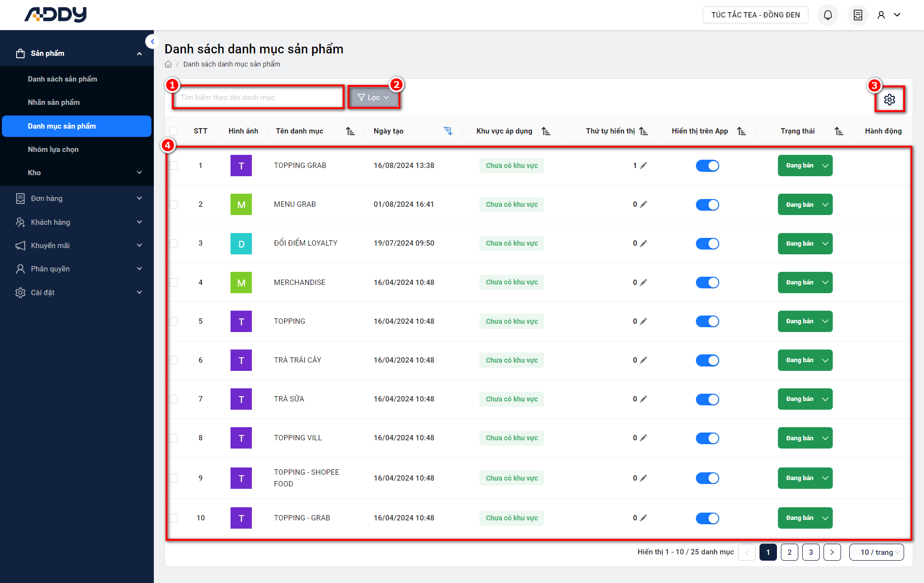The image size is (924, 583).
Task: Open the receipt document icon in header
Action: pyautogui.click(x=858, y=15)
